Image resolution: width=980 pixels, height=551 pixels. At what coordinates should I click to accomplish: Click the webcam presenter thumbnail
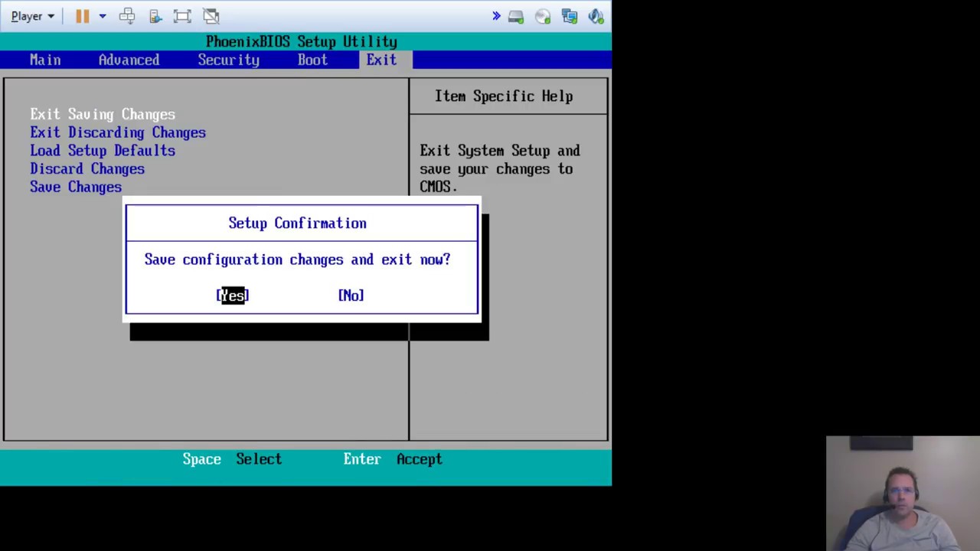pyautogui.click(x=903, y=493)
